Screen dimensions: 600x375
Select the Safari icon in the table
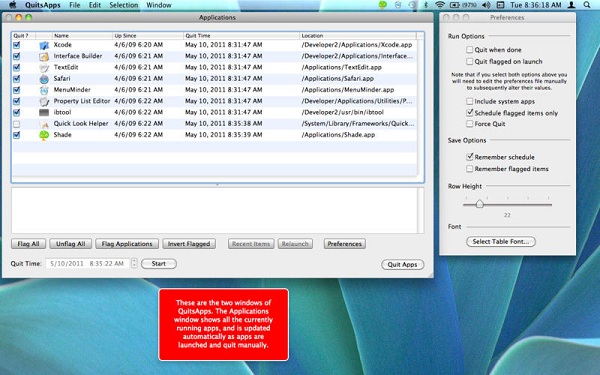click(x=44, y=79)
